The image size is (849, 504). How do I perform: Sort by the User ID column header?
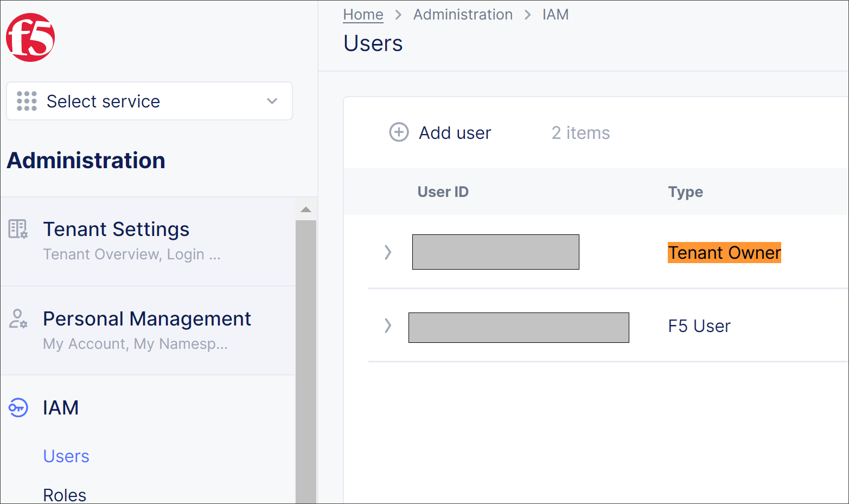pos(443,192)
